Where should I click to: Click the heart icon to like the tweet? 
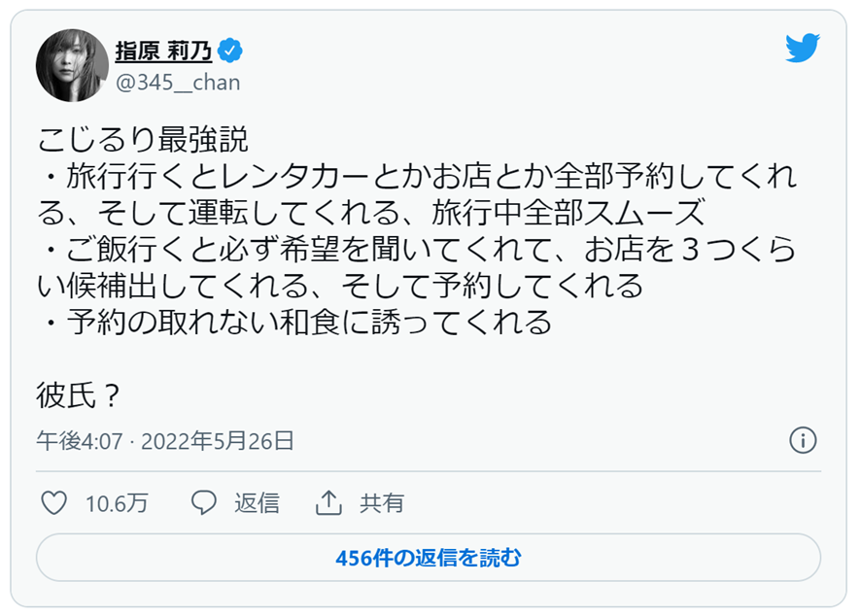(x=55, y=503)
